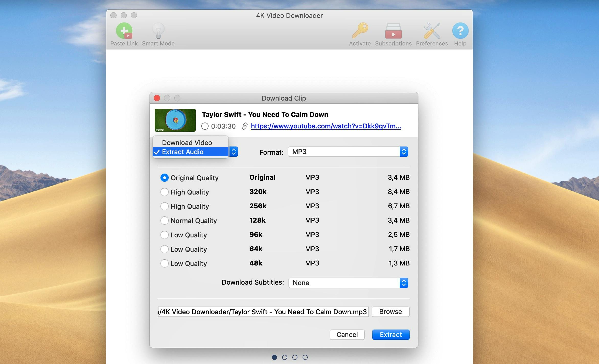Click the Browse button for save location
599x364 pixels.
point(390,311)
